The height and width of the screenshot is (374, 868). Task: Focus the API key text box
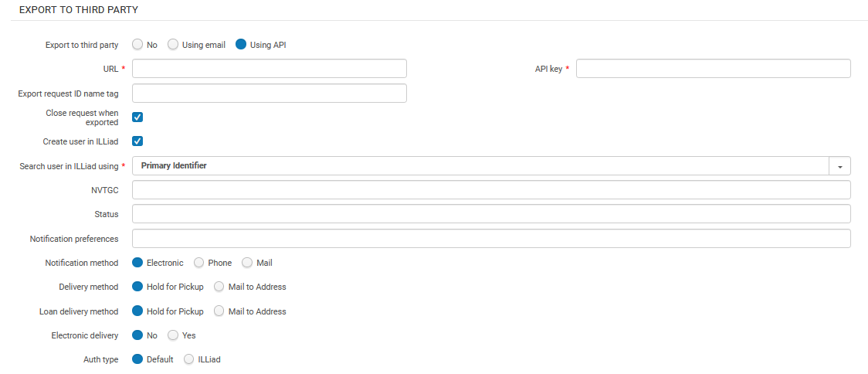coord(713,69)
